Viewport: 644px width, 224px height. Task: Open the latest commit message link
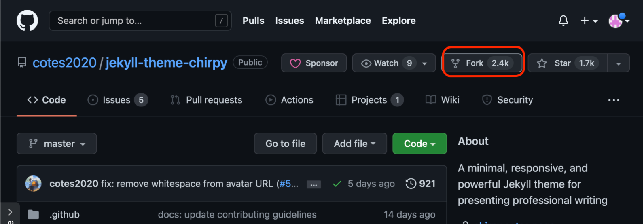tap(189, 184)
